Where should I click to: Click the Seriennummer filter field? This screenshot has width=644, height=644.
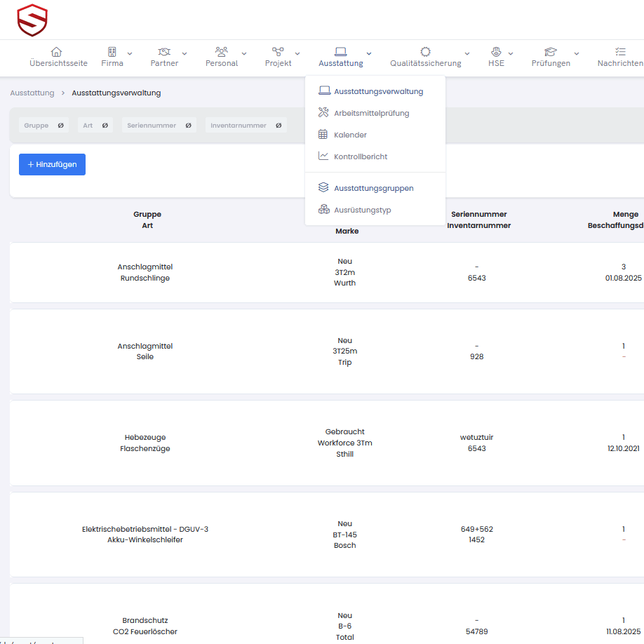pos(159,126)
